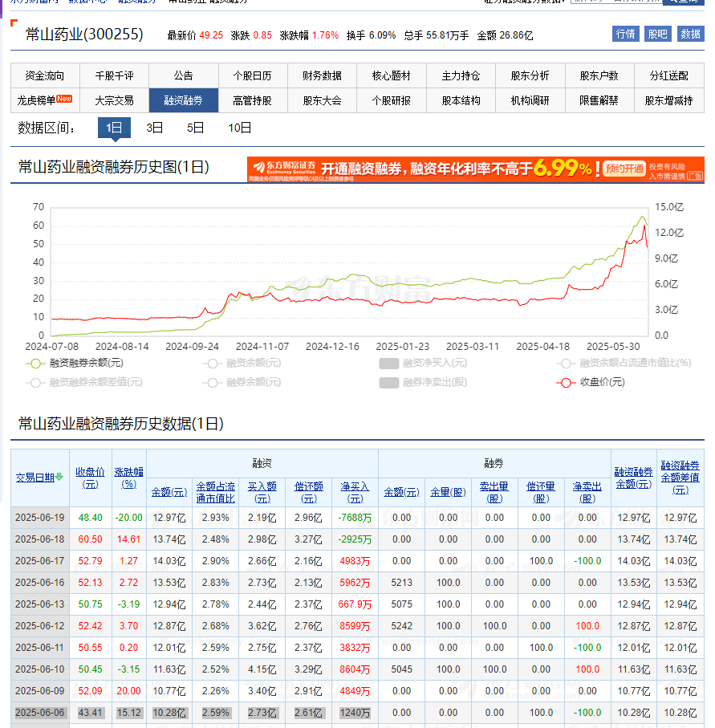Toggle 融券净卖出(股) legend series
The height and width of the screenshot is (728, 715).
(423, 383)
